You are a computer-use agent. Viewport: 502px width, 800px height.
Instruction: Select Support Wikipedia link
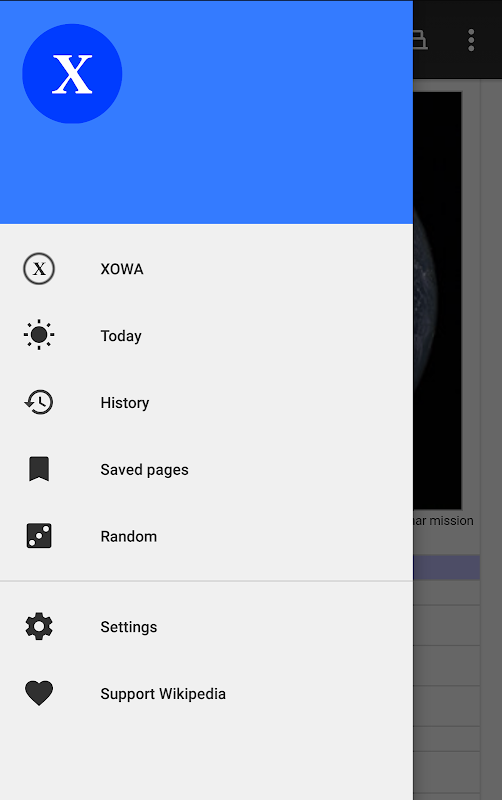[206, 693]
